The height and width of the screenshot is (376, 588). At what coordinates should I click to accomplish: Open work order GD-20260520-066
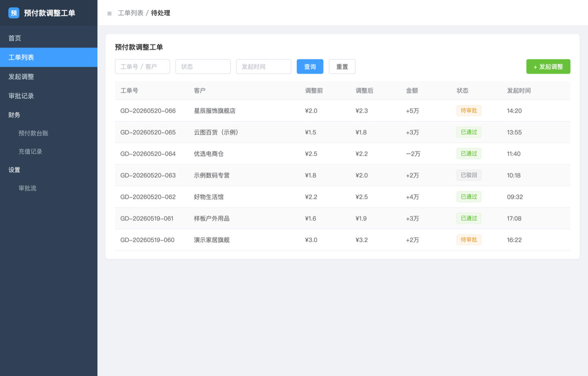pyautogui.click(x=148, y=111)
